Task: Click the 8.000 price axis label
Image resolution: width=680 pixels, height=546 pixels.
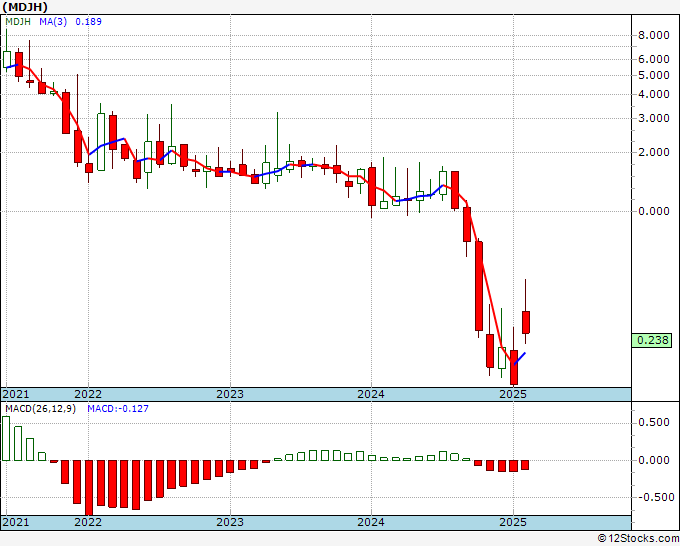Action: coord(654,35)
